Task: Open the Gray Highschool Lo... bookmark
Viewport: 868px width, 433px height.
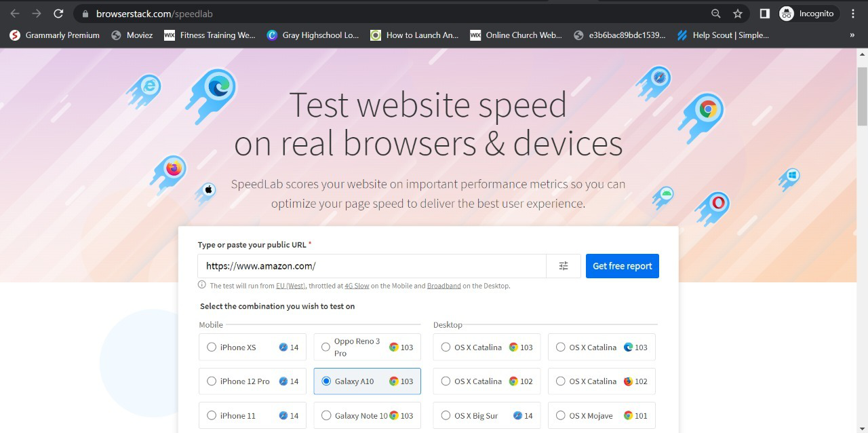Action: (x=313, y=35)
